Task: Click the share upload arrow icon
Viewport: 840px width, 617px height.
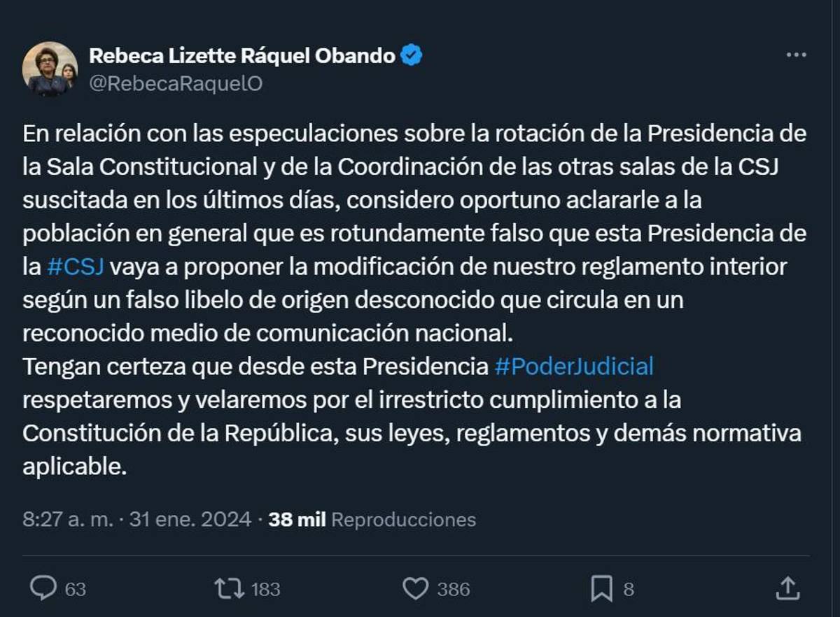Action: click(x=787, y=588)
